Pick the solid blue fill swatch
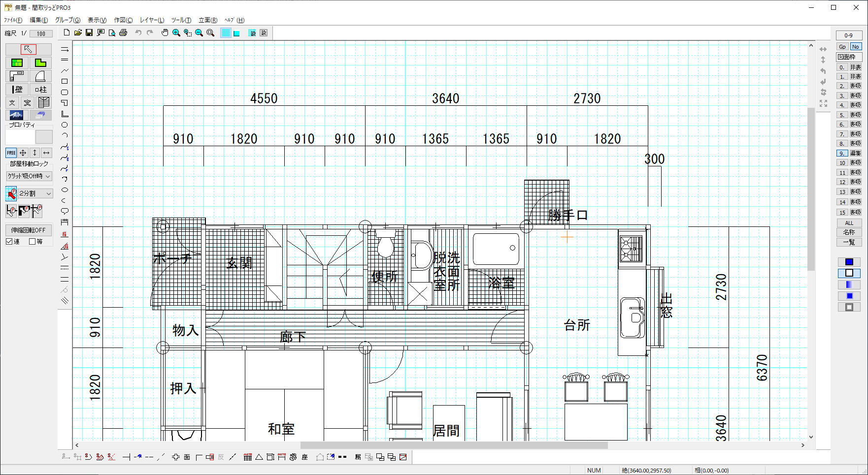Screen dimensions: 868x475 849,262
